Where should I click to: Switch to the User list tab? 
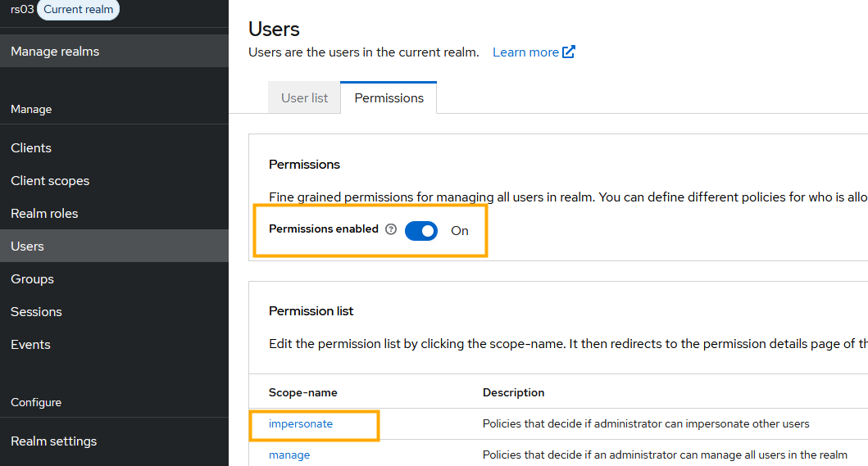(304, 97)
